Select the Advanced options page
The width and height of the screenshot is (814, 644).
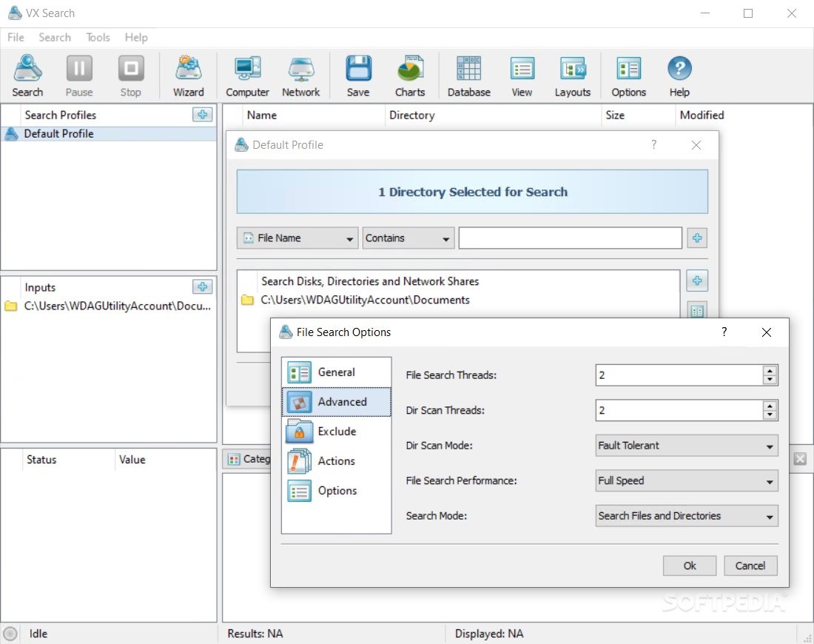337,402
